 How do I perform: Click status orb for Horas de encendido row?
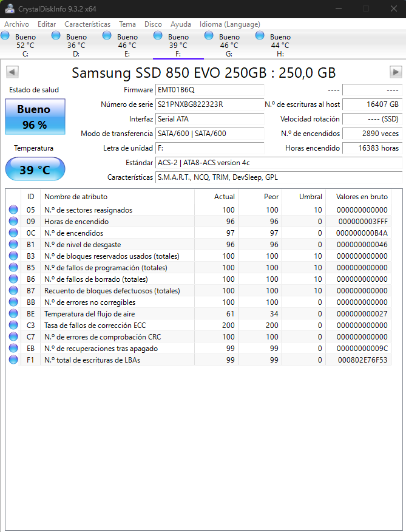point(13,221)
